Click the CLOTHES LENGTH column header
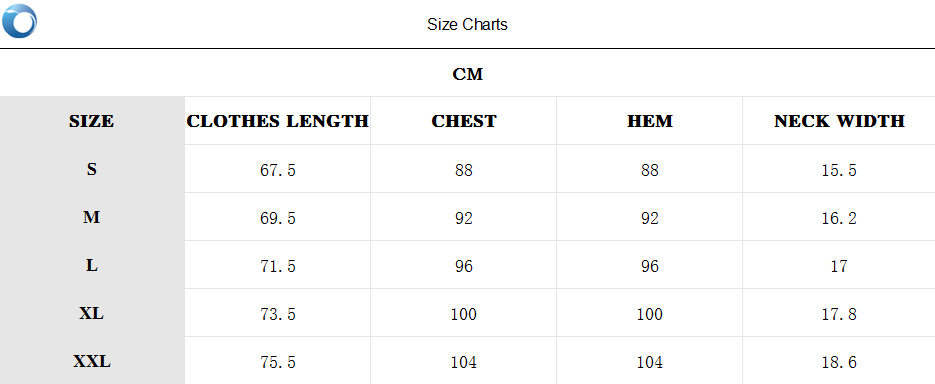 [x=277, y=121]
